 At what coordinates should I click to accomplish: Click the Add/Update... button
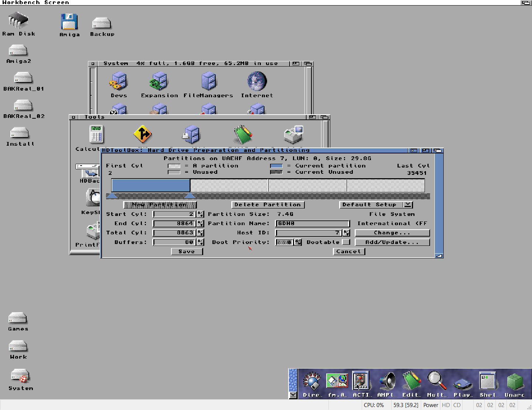392,242
